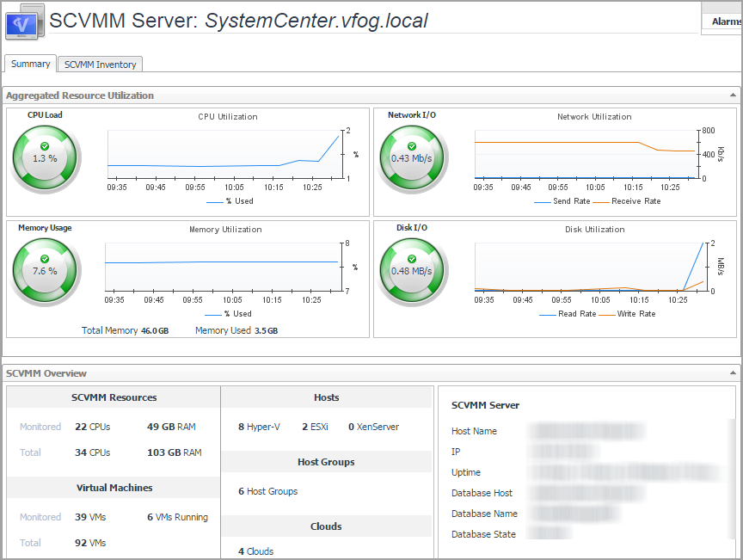Click the SCVMM Server logo icon
The image size is (743, 560).
(x=24, y=22)
